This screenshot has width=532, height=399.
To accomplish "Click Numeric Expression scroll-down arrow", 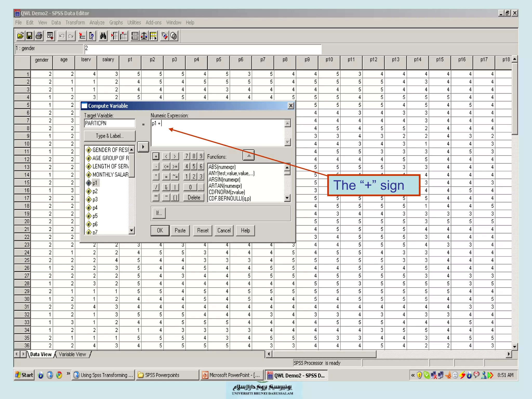I will pos(288,142).
